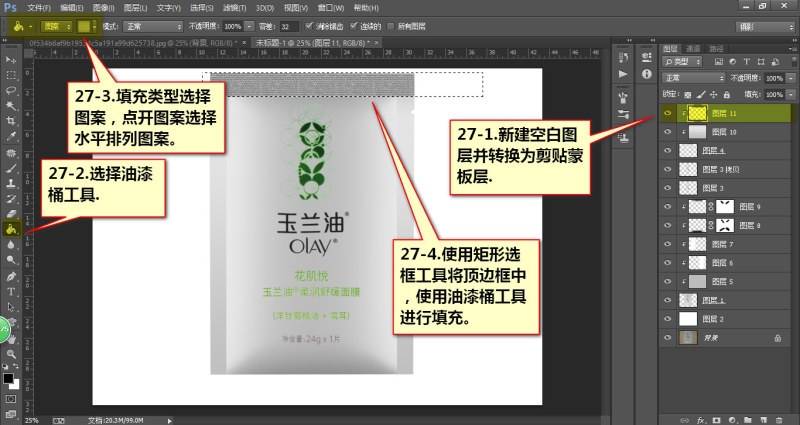Select the Horizontal Type tool
The width and height of the screenshot is (800, 425).
coord(11,292)
